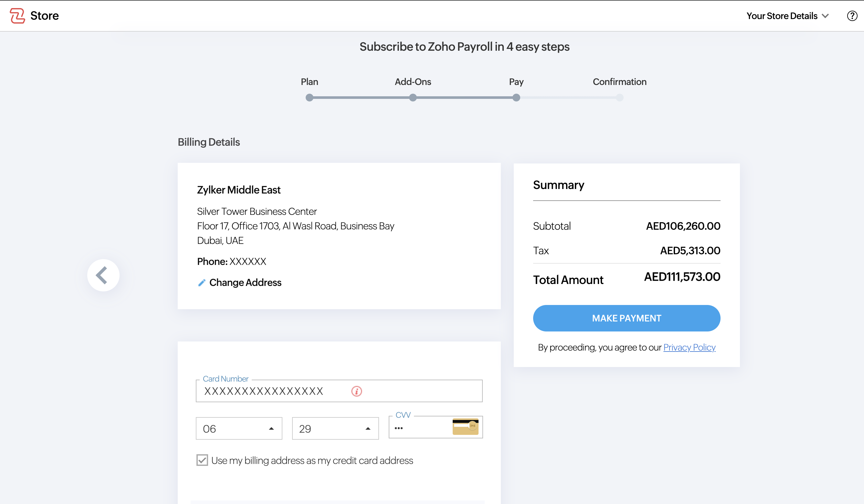This screenshot has width=864, height=504.
Task: Click the Zoho Store logo icon
Action: click(x=17, y=16)
